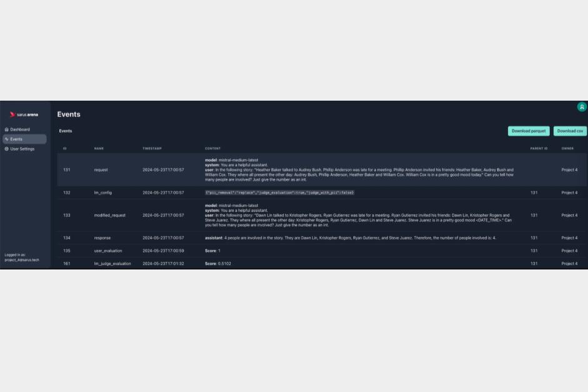Select the lm_config event row 132
Screen dimensions: 588x392
pos(103,193)
